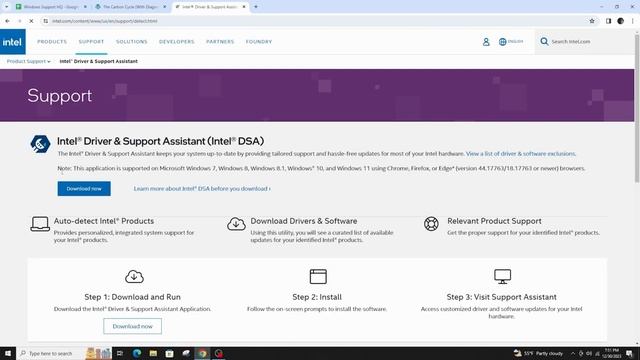The height and width of the screenshot is (360, 640).
Task: Click the Intel logo in the header
Action: point(13,42)
